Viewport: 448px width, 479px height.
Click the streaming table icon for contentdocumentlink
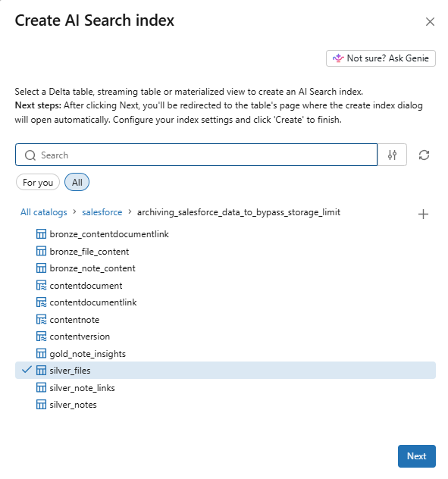click(x=41, y=302)
